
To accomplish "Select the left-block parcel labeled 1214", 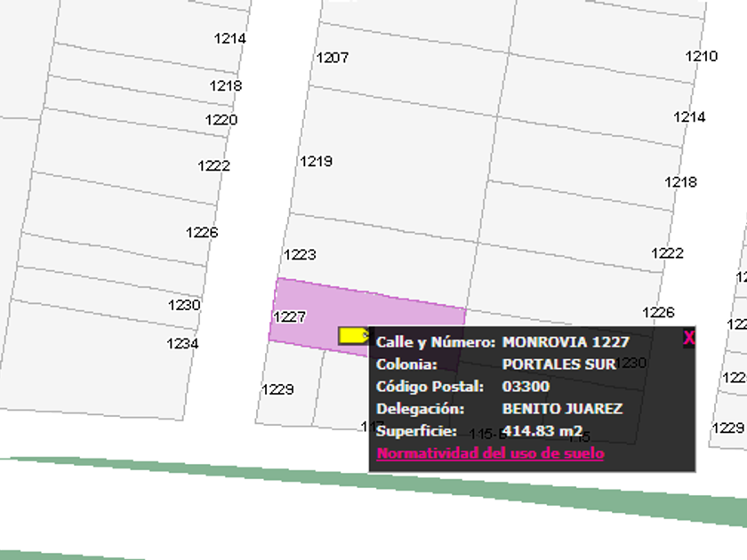I will pos(230,38).
